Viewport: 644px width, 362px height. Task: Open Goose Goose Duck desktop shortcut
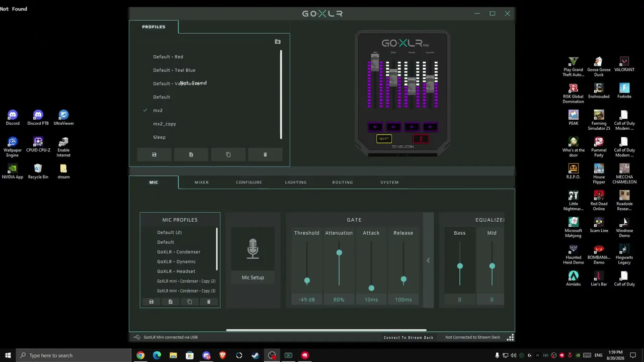click(599, 67)
